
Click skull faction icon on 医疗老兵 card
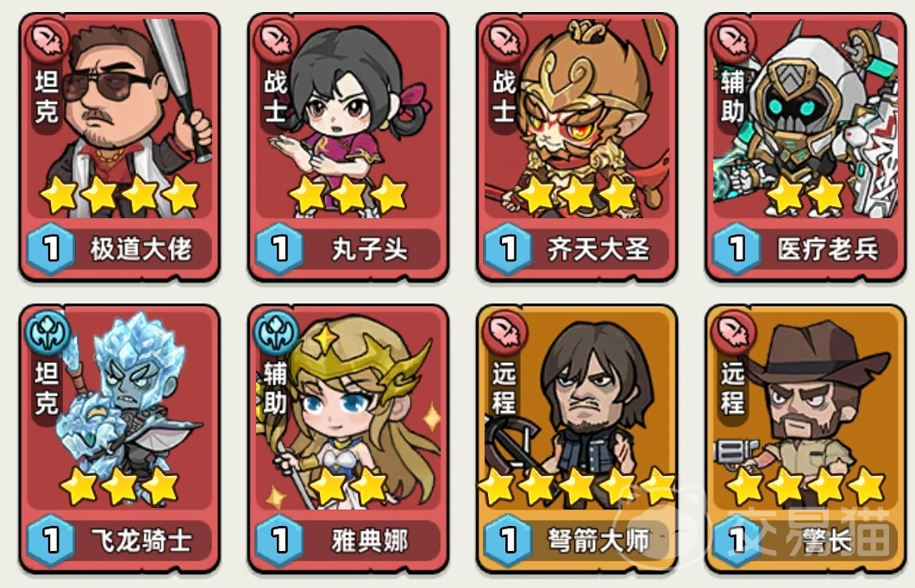click(x=735, y=40)
